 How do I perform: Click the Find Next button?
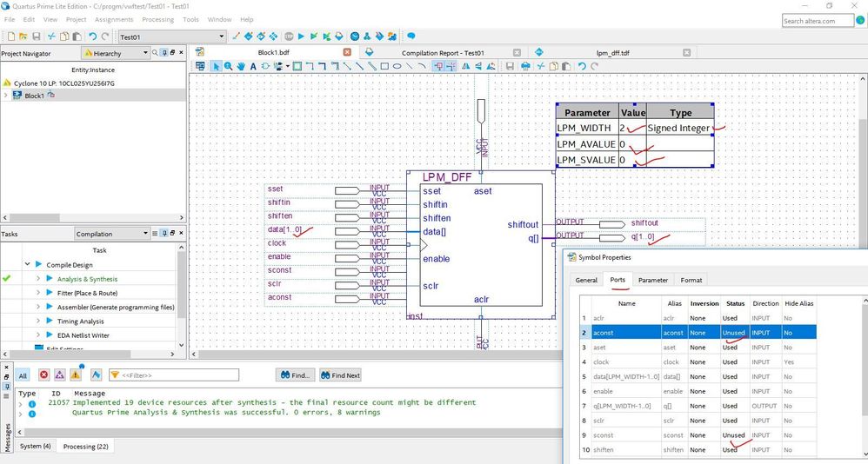(x=340, y=375)
